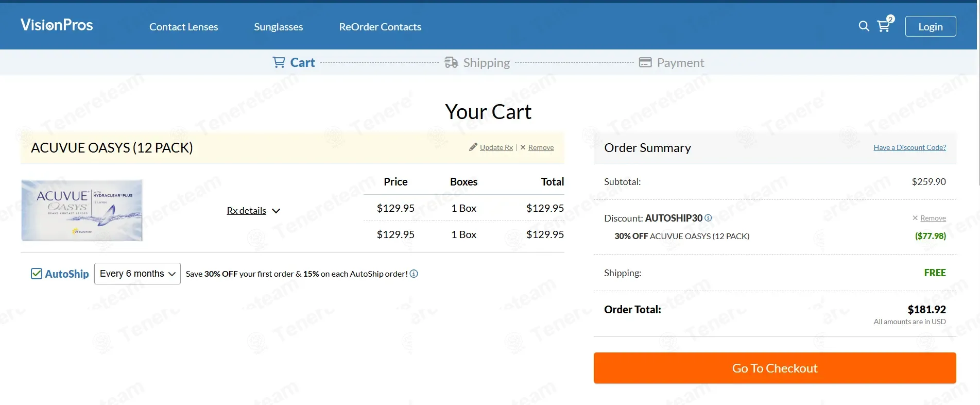Image resolution: width=980 pixels, height=405 pixels.
Task: Open the Contact Lenses menu
Action: pyautogui.click(x=183, y=27)
